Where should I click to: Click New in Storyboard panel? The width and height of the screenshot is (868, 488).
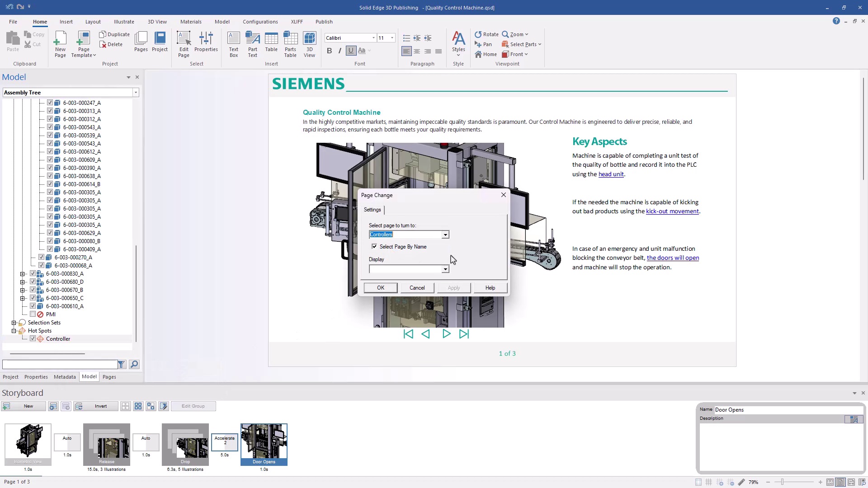pyautogui.click(x=24, y=406)
